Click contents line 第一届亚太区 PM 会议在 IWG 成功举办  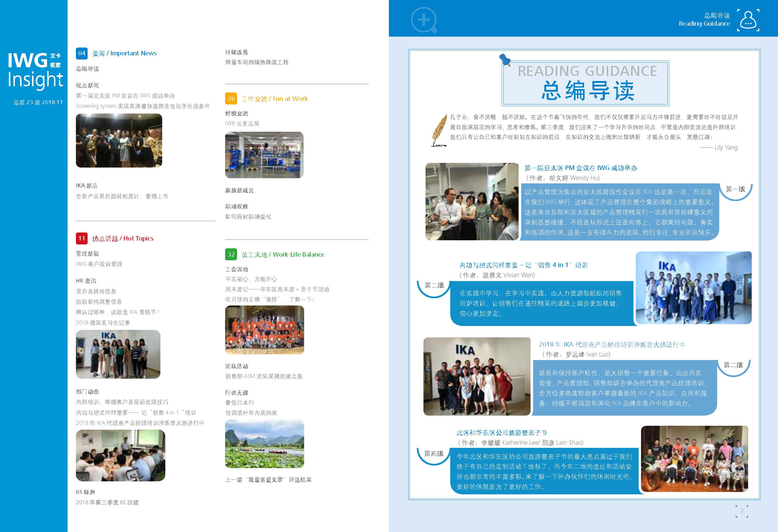point(125,96)
